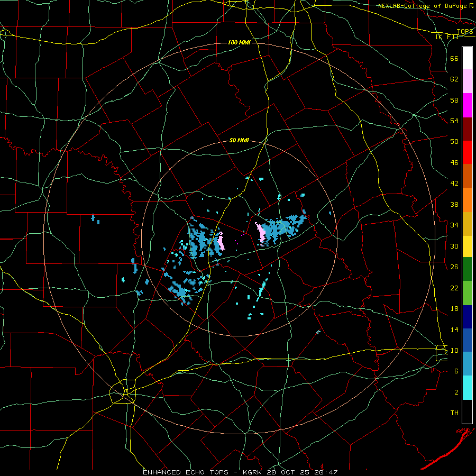
Task: Click the legend value 10
Action: coord(454,351)
